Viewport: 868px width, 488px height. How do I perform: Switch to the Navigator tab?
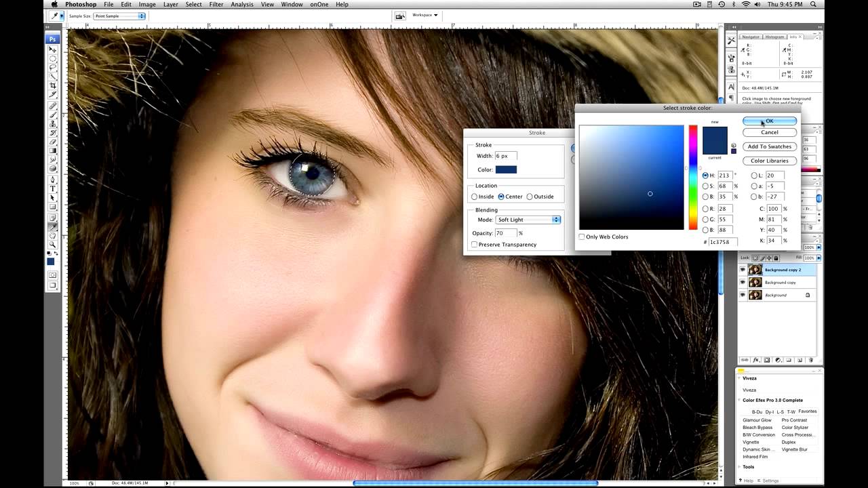751,37
